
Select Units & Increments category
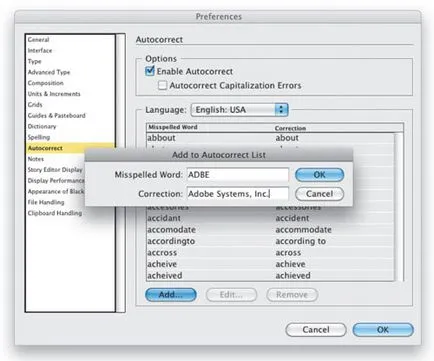pos(70,94)
